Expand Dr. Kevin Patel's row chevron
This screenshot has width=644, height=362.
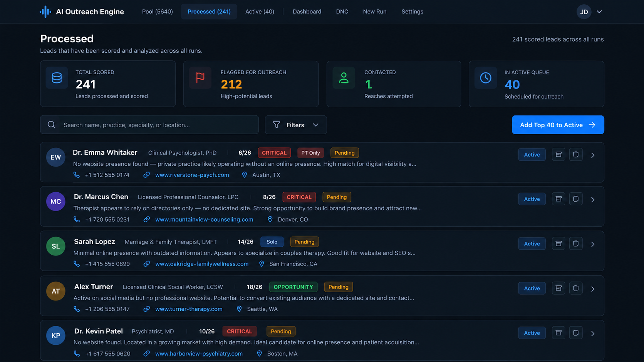point(593,333)
